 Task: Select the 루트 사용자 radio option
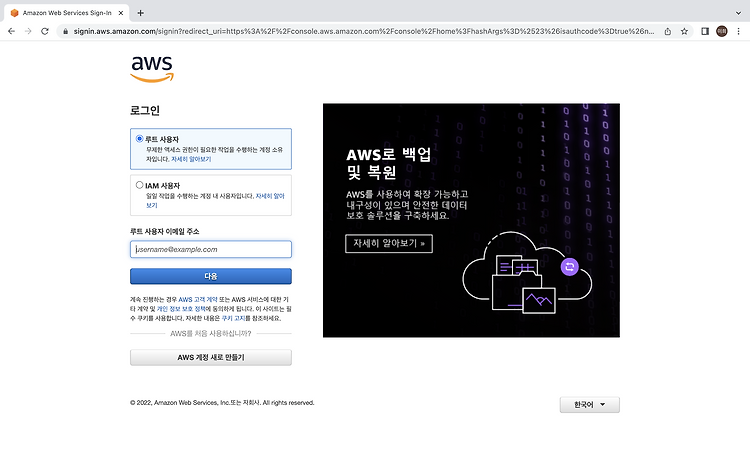139,139
